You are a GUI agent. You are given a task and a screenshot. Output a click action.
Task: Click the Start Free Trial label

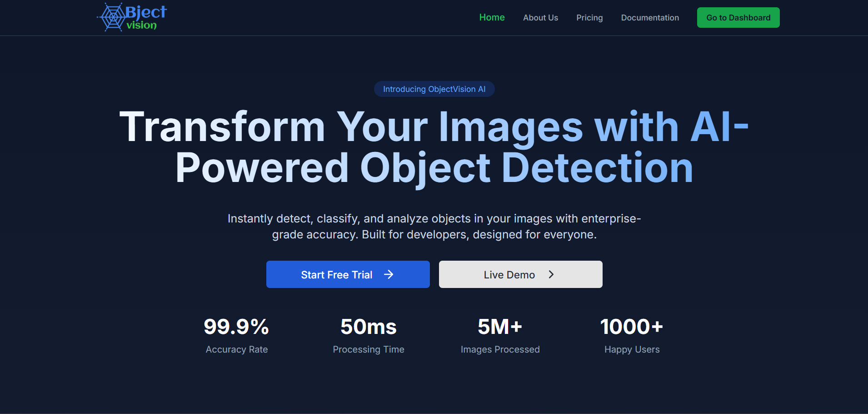(x=336, y=275)
